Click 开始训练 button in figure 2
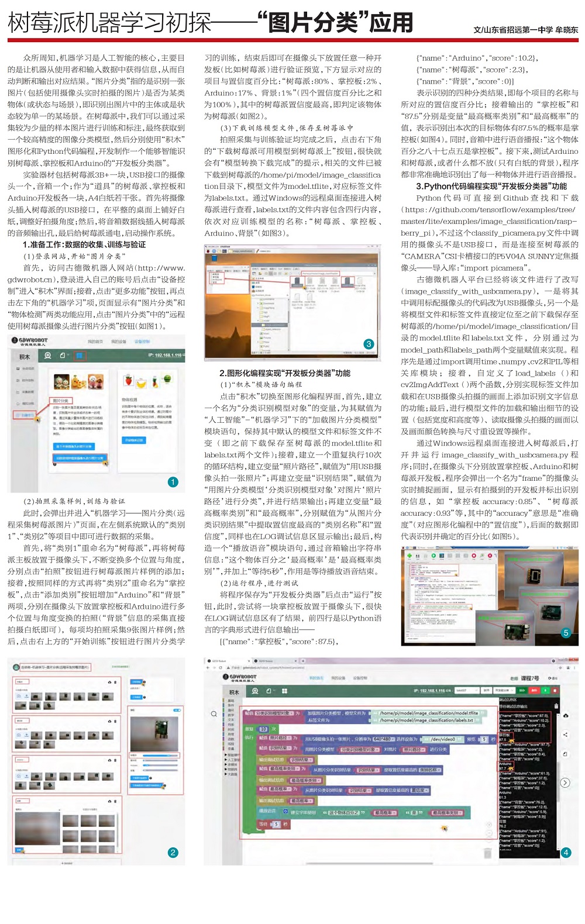This screenshot has height=924, width=585. pyautogui.click(x=136, y=682)
